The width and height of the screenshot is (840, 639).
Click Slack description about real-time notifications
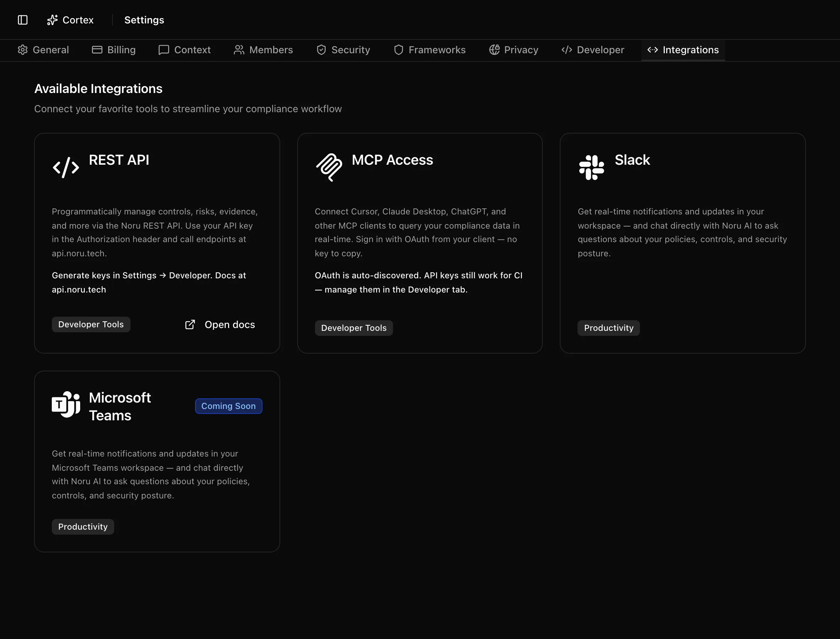coord(682,233)
